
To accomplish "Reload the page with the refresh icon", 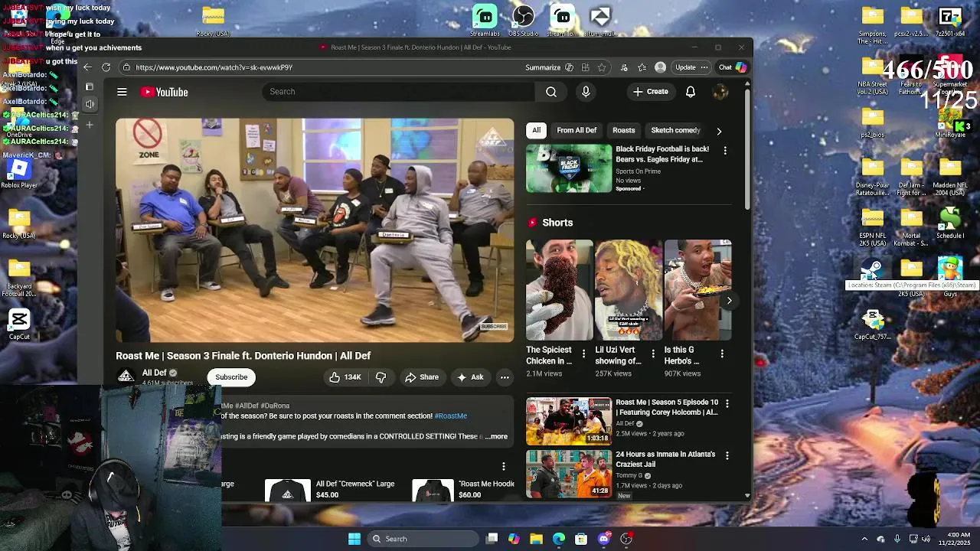I will 106,67.
